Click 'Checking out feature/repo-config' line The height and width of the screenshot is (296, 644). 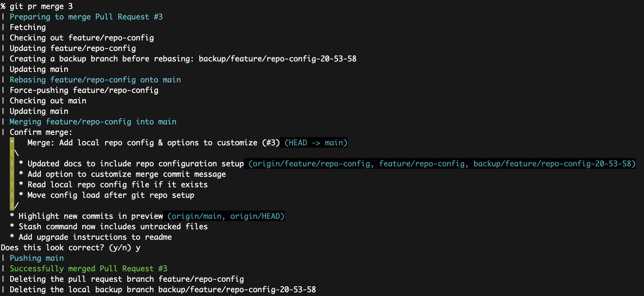coord(82,38)
